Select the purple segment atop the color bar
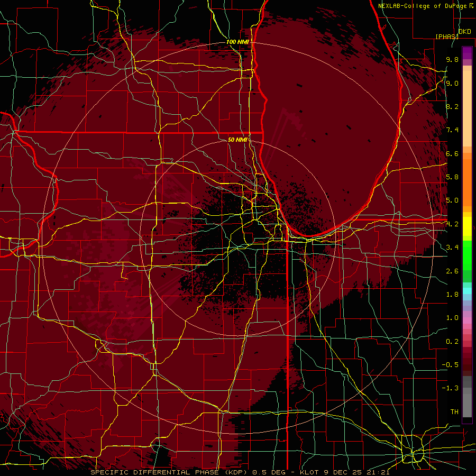The image size is (476, 476). tap(467, 53)
